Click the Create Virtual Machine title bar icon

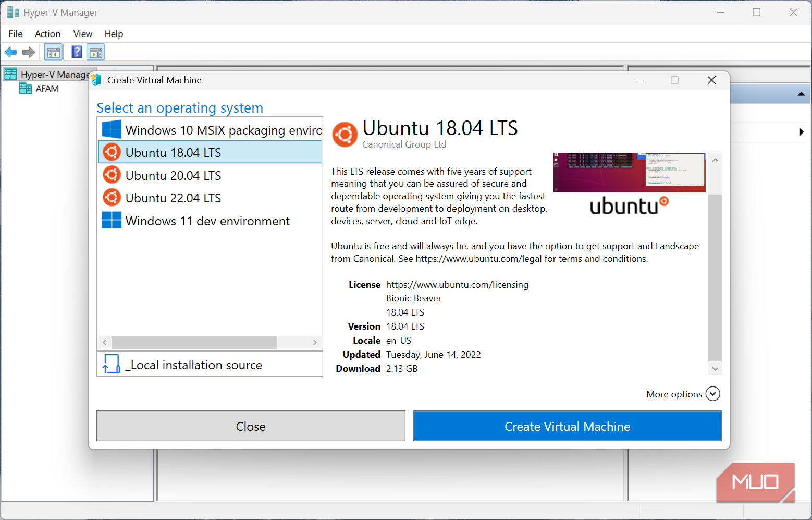click(x=96, y=80)
